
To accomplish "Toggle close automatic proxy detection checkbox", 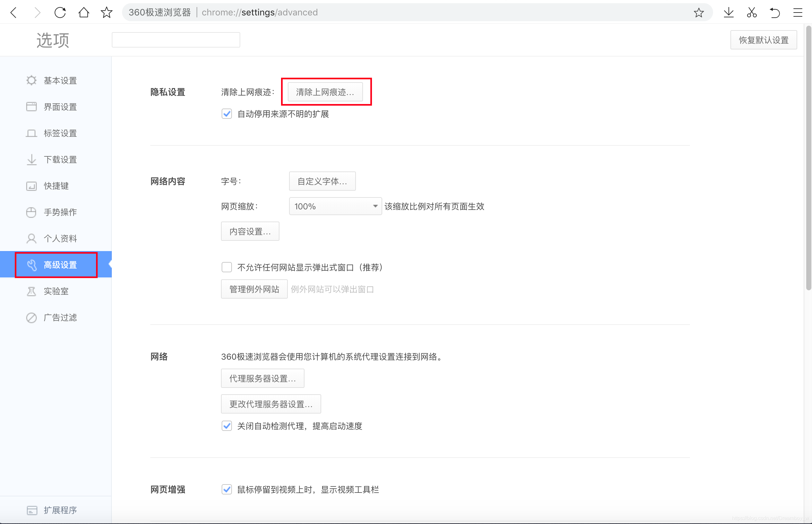I will click(x=227, y=426).
